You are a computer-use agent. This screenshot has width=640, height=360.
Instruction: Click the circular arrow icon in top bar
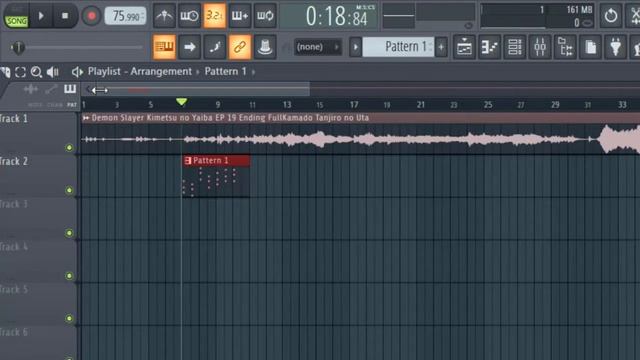tap(611, 16)
